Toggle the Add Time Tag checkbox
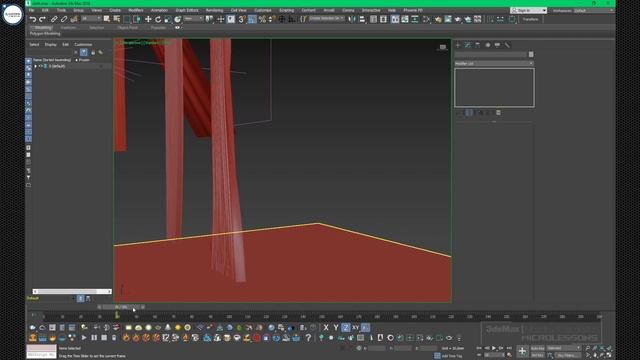This screenshot has width=640, height=360. [437, 356]
